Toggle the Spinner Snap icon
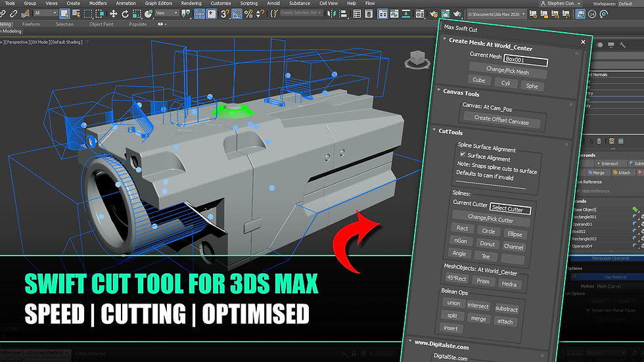Viewport: 644px width, 362px height. (x=260, y=14)
